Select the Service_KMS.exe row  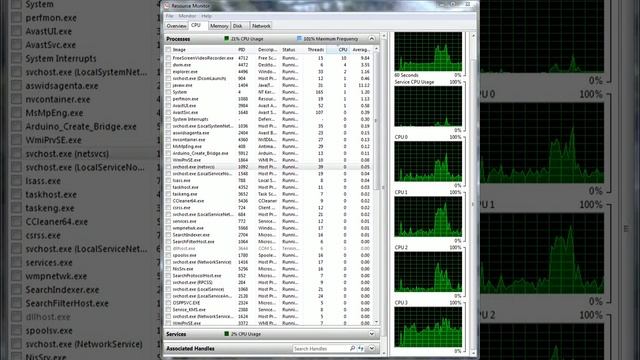[x=269, y=309]
